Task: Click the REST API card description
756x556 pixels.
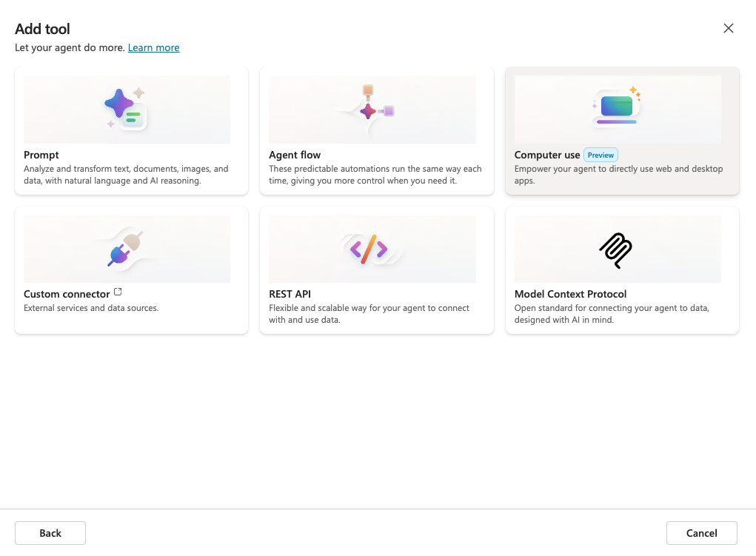Action: coord(369,314)
